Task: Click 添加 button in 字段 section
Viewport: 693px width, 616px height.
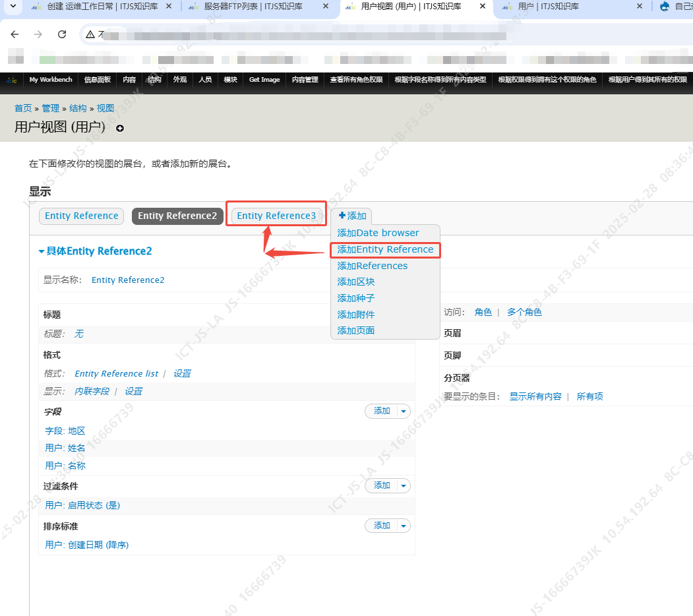Action: [x=382, y=411]
